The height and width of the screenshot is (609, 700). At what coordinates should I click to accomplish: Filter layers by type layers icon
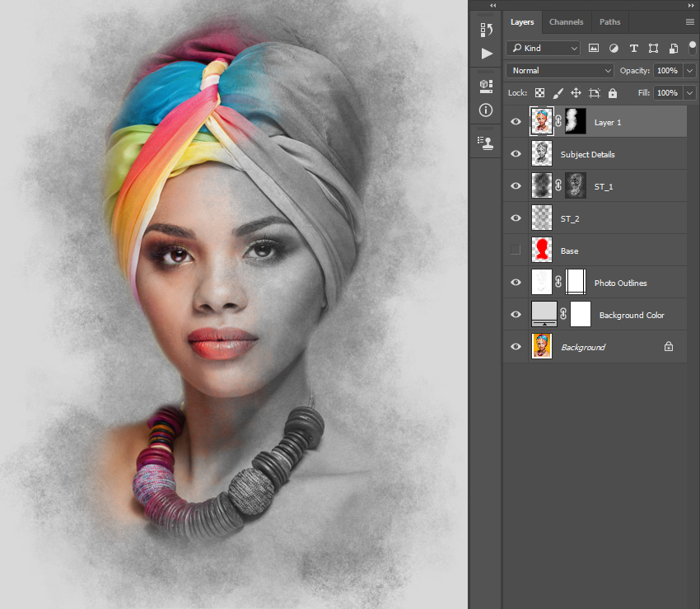pos(633,49)
